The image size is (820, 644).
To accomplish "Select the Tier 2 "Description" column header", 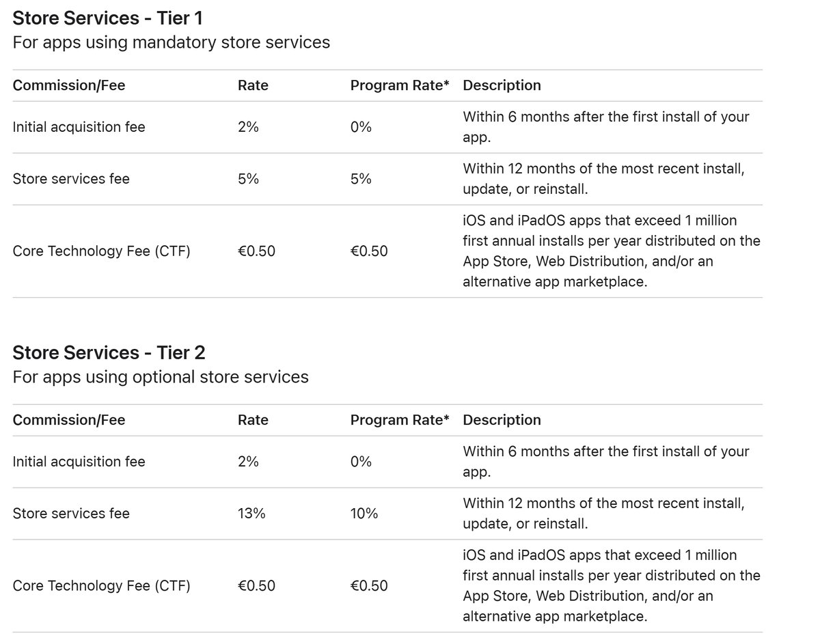I will tap(502, 420).
